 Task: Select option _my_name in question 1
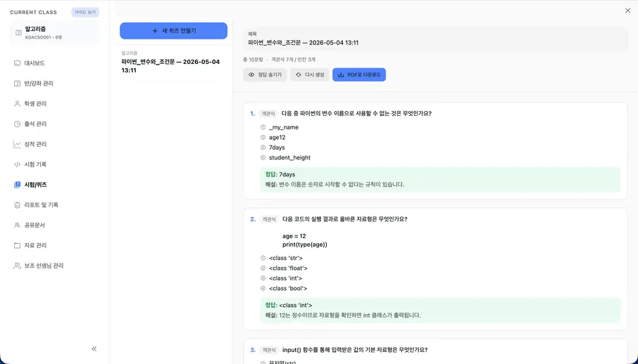click(284, 127)
